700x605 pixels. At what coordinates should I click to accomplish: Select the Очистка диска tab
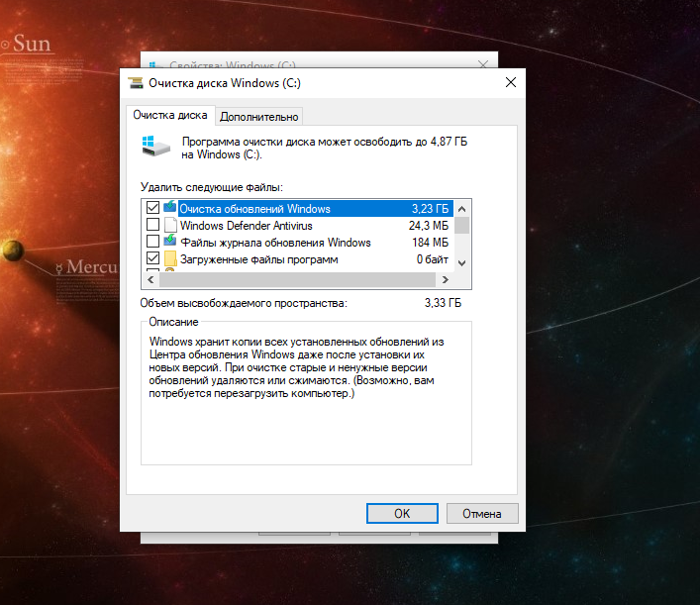(170, 115)
